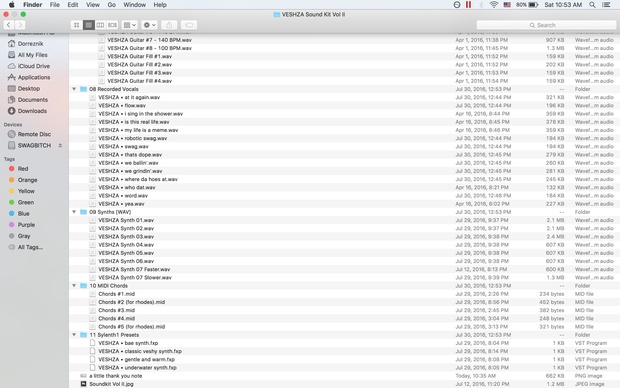Collapse the 11 Sylenth1 Presets folder
The image size is (620, 388).
pos(74,335)
